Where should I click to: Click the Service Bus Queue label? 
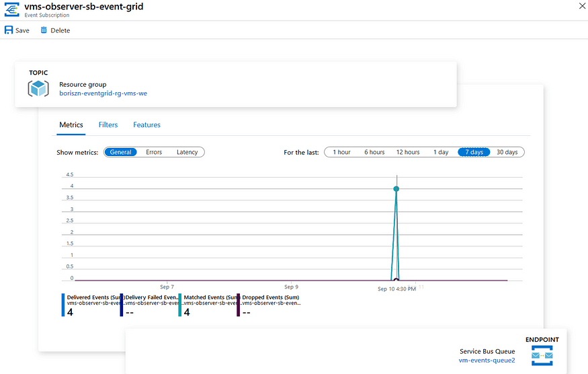487,351
